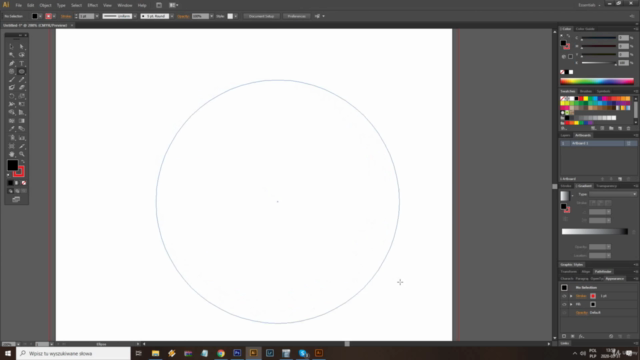The image size is (640, 360).
Task: Click the Preferences button
Action: [x=296, y=16]
